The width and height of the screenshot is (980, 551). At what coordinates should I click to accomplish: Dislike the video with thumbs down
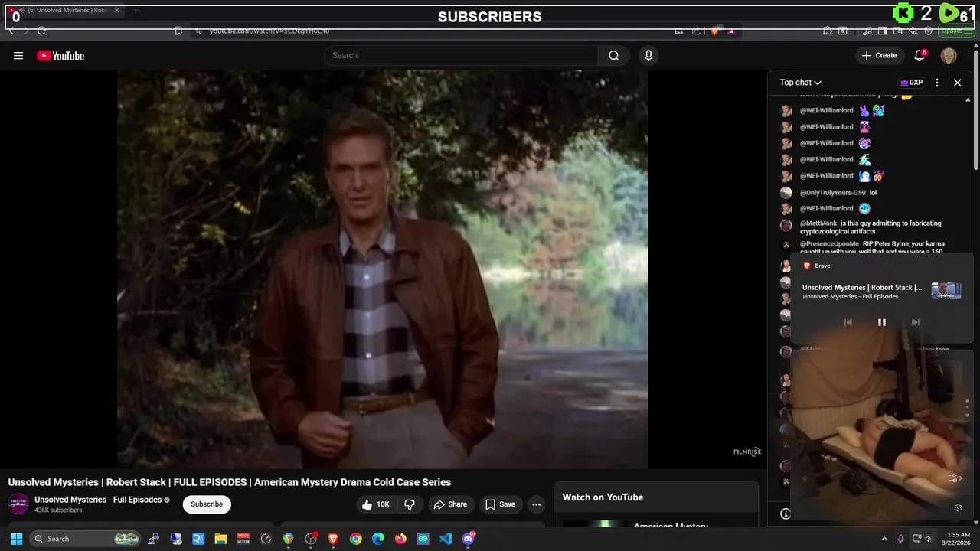[x=410, y=504]
